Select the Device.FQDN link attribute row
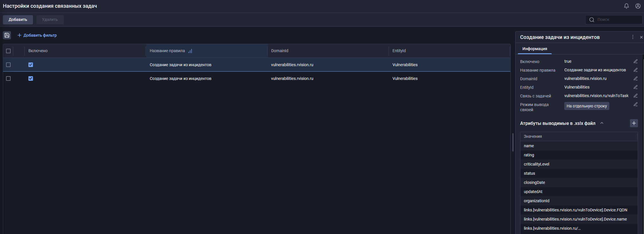 coord(579,210)
